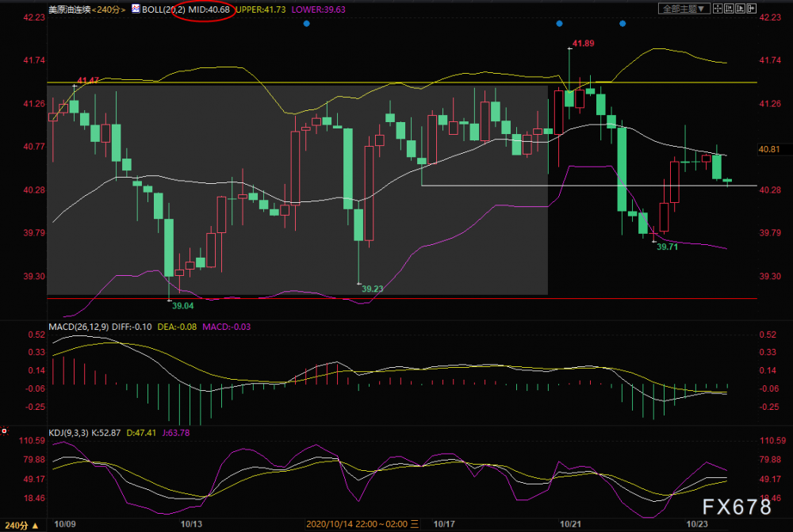Click the 美原油连续 instrument name
Viewport: 793px width, 532px height.
(69, 10)
